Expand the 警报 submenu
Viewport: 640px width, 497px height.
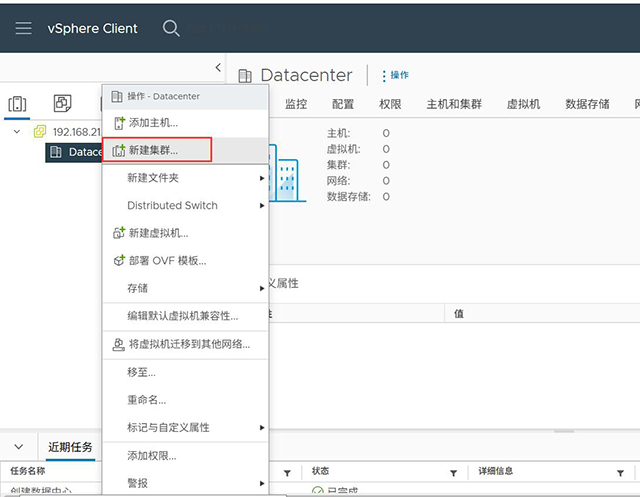coord(185,483)
